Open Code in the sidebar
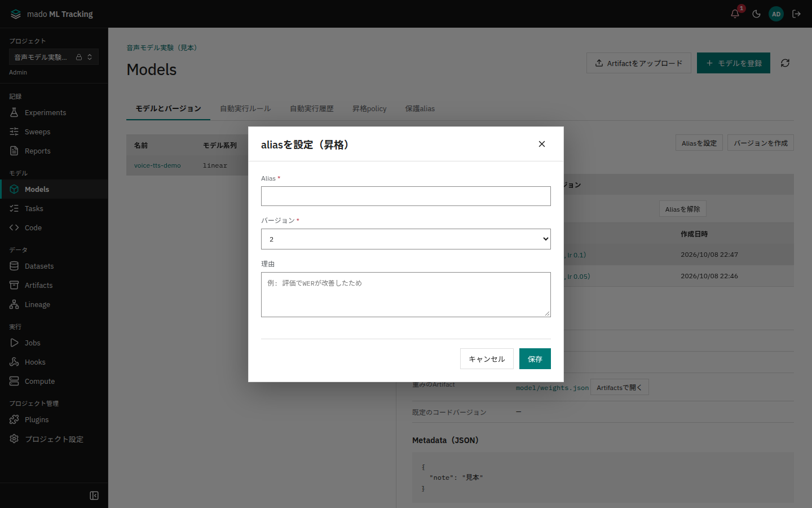The width and height of the screenshot is (812, 508). (54, 227)
